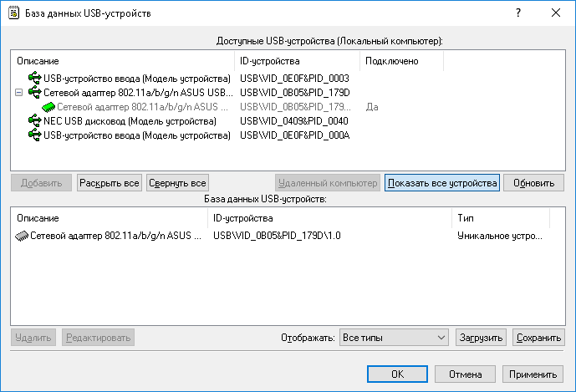
Task: Select NEC USB дисковод device row
Action: pyautogui.click(x=130, y=121)
